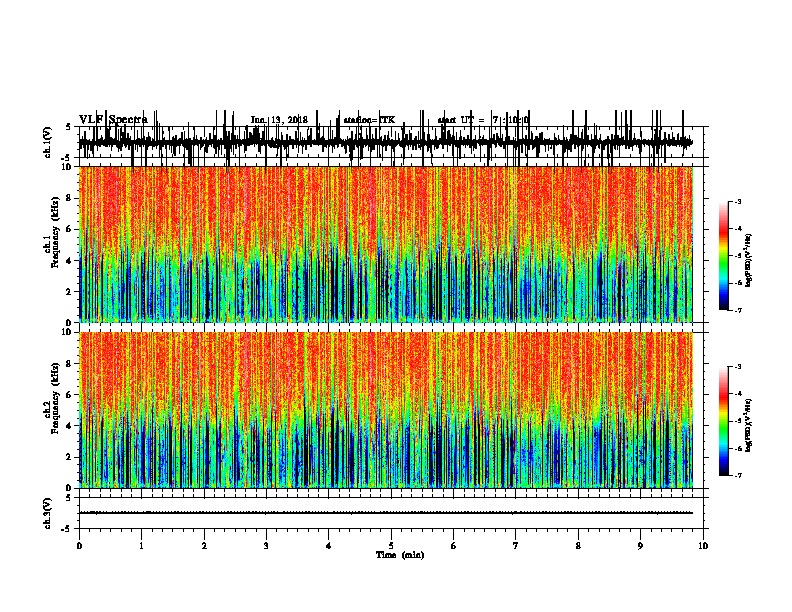
Task: Click the ch.1(V) waveform "5" tick label
Action: (69, 127)
